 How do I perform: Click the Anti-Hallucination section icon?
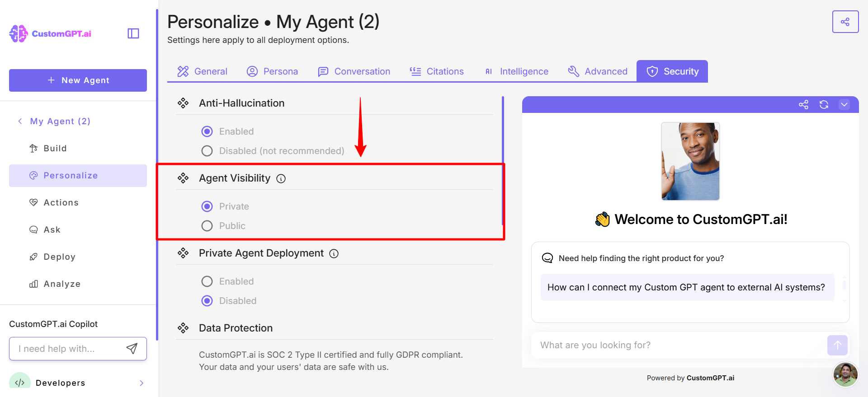pyautogui.click(x=183, y=103)
